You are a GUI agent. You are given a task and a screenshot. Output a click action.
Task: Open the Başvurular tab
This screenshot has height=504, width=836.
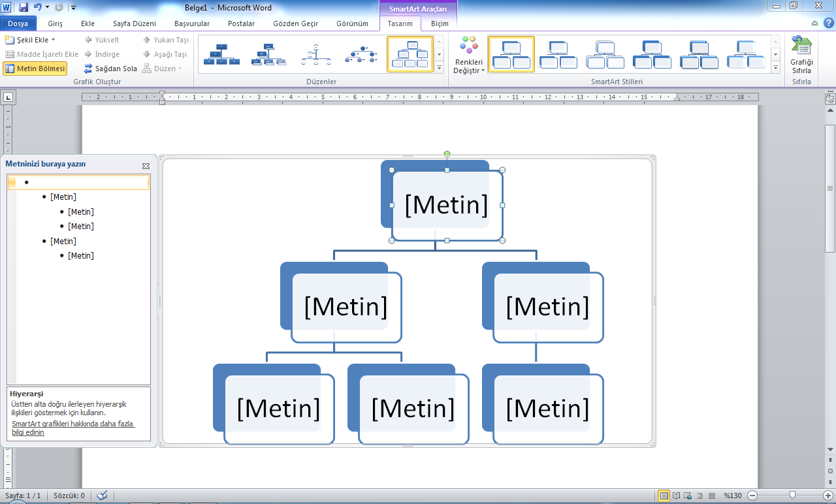point(192,24)
